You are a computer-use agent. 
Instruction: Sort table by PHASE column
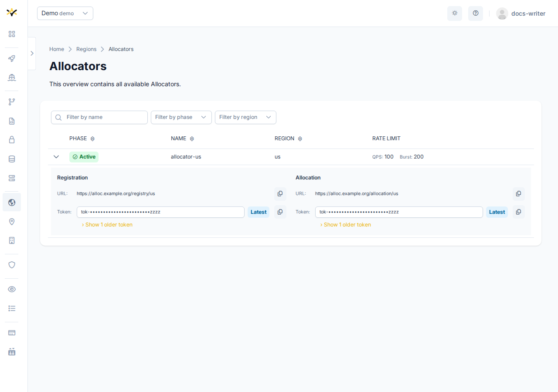tap(82, 139)
